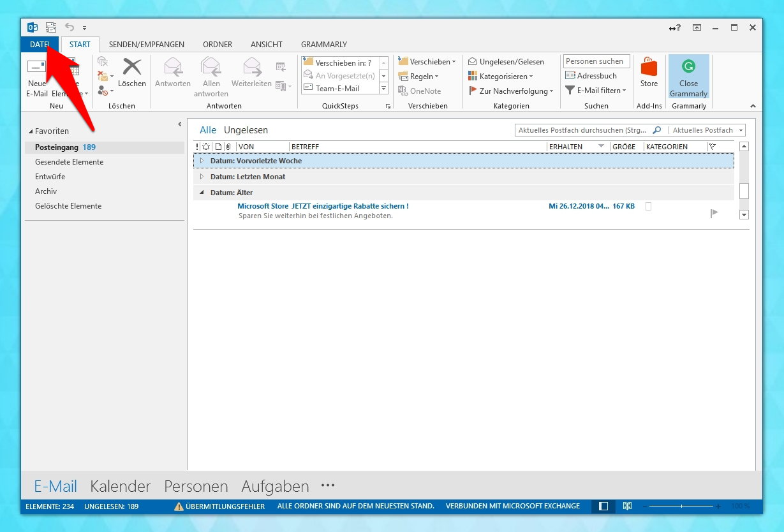Expand the 'Datum: Vorvorletzte Woche' group
Image resolution: width=784 pixels, height=532 pixels.
pos(202,161)
